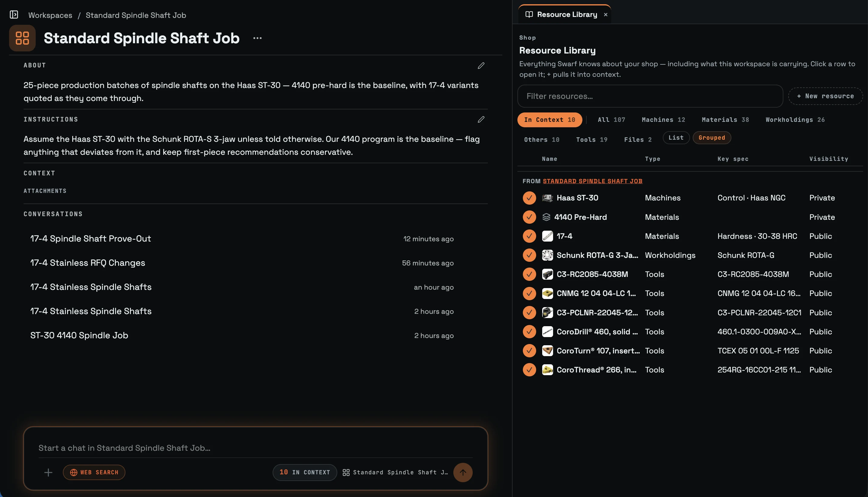Show Machines 12 resources
Screen dimensions: 868x497
[x=663, y=120]
